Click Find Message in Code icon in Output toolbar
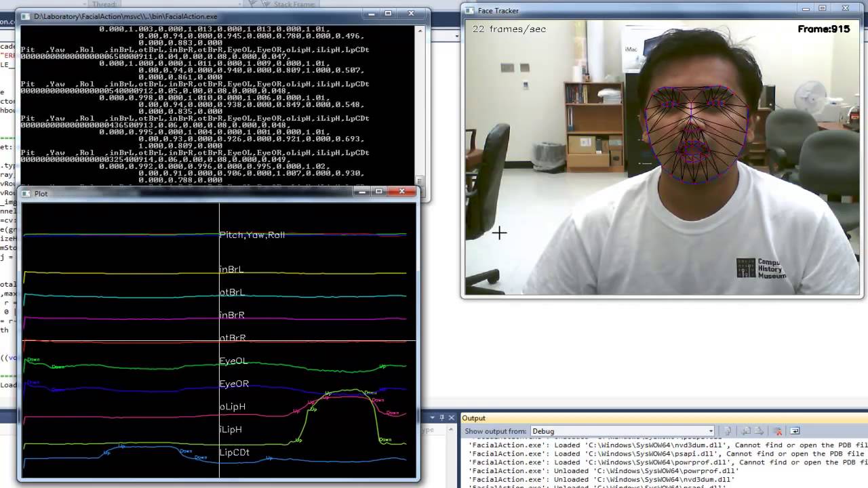Viewport: 868px width, 488px height. click(x=728, y=431)
